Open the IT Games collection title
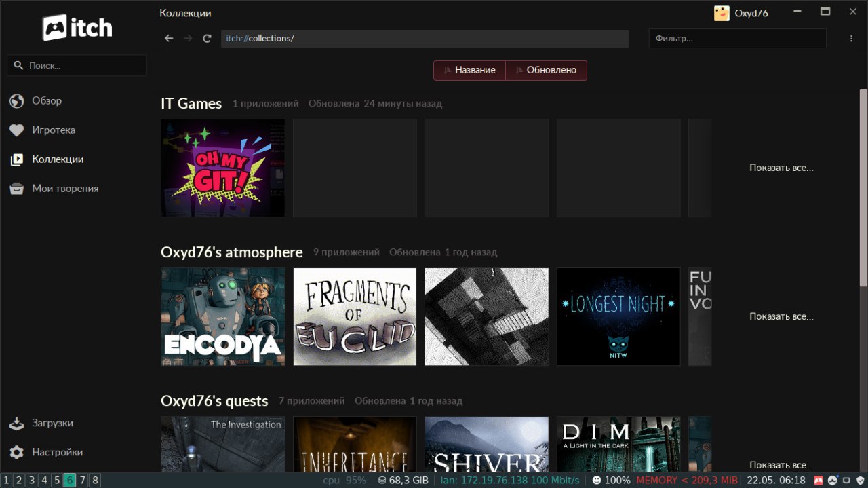868x488 pixels. pyautogui.click(x=191, y=104)
